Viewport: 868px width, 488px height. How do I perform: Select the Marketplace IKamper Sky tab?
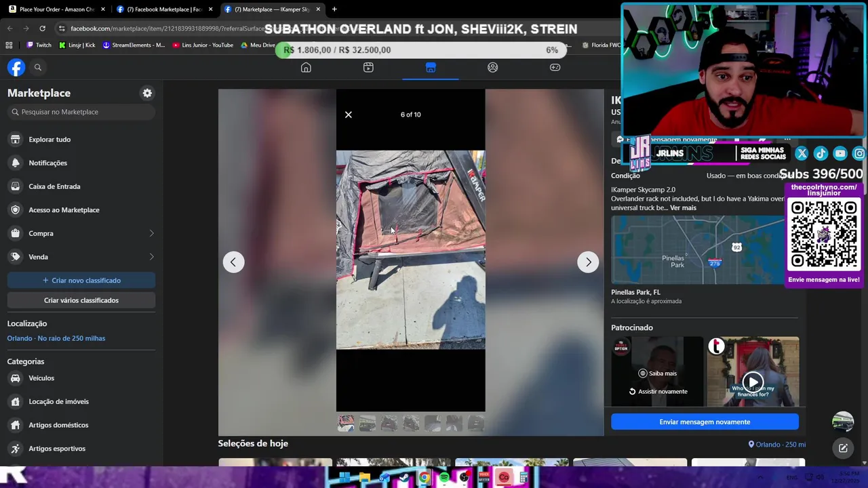[x=272, y=9]
